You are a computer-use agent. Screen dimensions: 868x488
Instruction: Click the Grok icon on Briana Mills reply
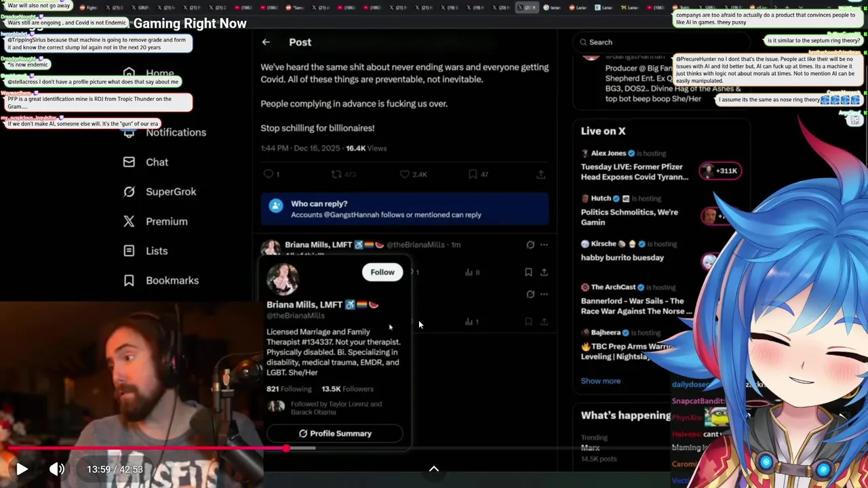click(530, 245)
